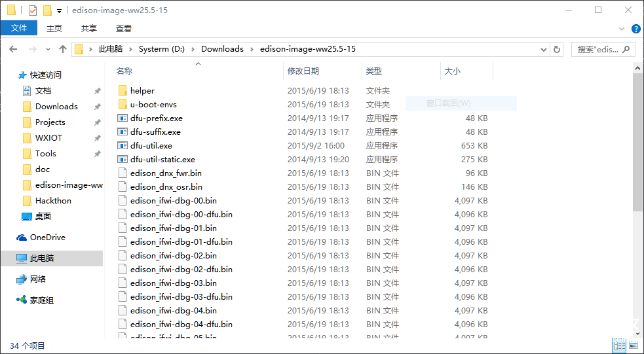Select file name edison_ifwi-dbg-03-dfu.bin
This screenshot has width=644, height=354.
click(181, 297)
